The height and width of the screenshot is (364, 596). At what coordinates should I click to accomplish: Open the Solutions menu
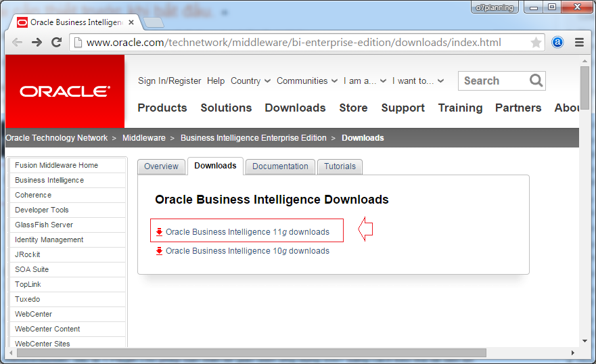tap(226, 108)
